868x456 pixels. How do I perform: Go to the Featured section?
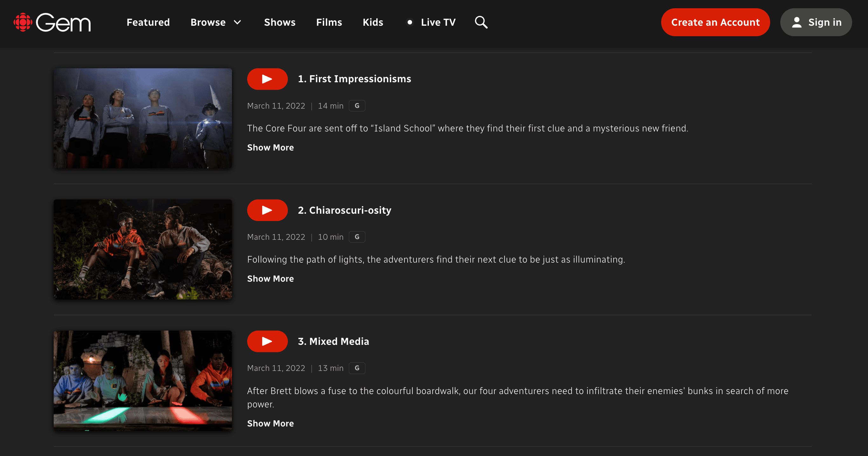[x=148, y=22]
